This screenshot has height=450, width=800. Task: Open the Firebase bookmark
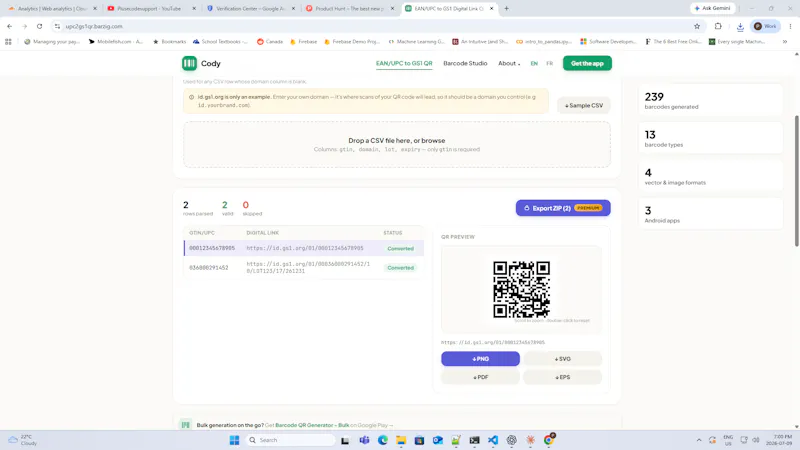[303, 42]
